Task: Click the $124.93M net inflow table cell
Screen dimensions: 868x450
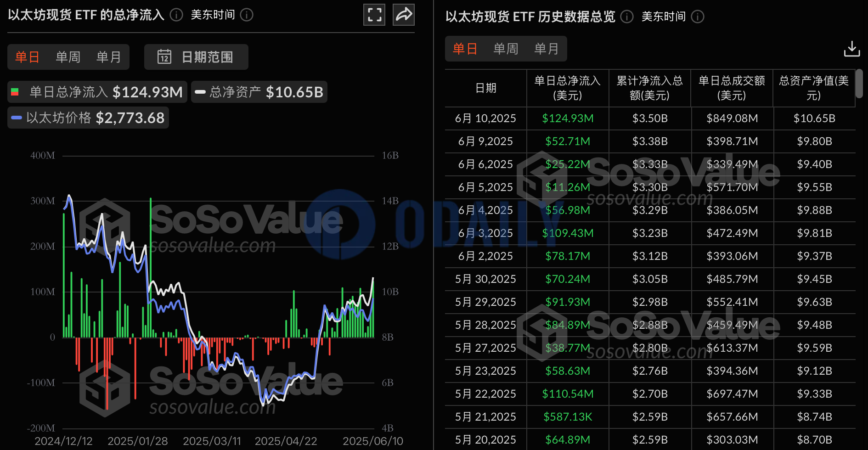Action: pyautogui.click(x=568, y=118)
